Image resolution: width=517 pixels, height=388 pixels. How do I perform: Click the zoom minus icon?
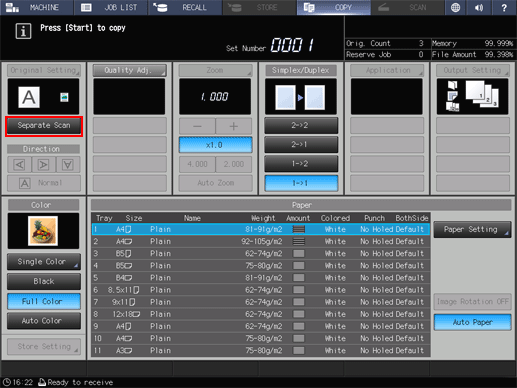point(197,126)
